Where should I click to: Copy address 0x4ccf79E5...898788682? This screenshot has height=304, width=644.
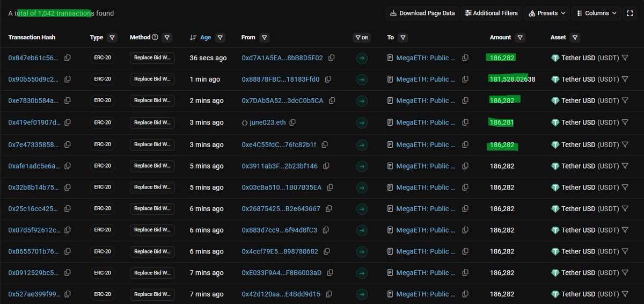tap(327, 251)
